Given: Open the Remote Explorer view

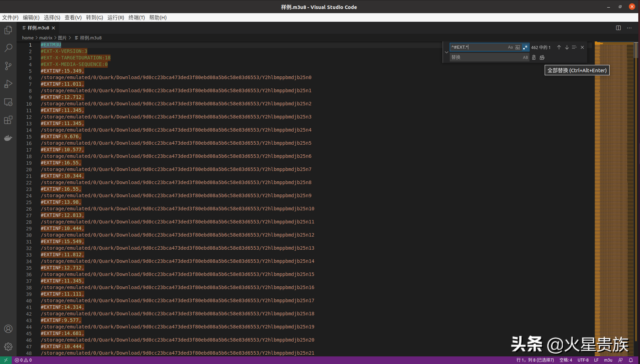Looking at the screenshot, I should tap(8, 102).
